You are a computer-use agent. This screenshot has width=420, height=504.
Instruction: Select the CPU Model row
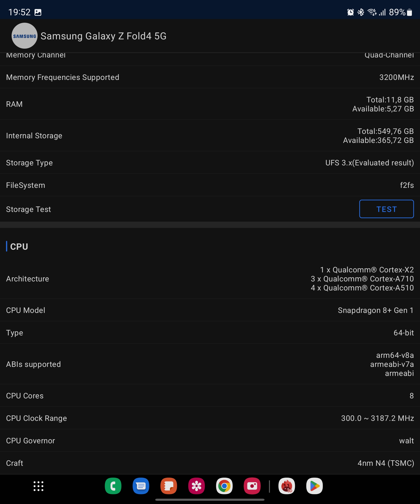210,310
